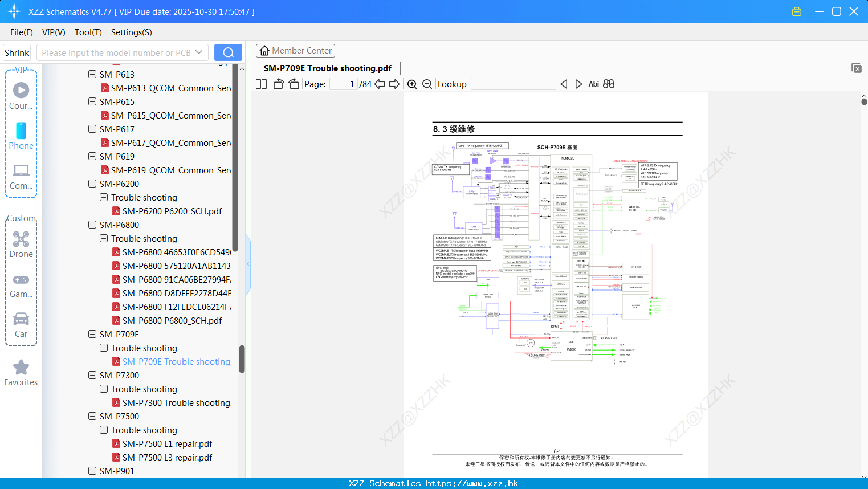Open SM-P615_QCOM_Common_Serv file
The image size is (868, 489).
166,115
